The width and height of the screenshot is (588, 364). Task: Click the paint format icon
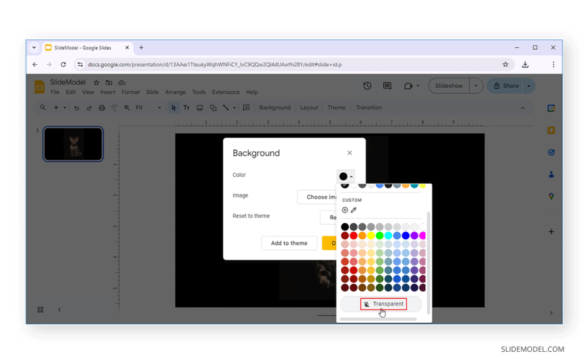click(114, 108)
